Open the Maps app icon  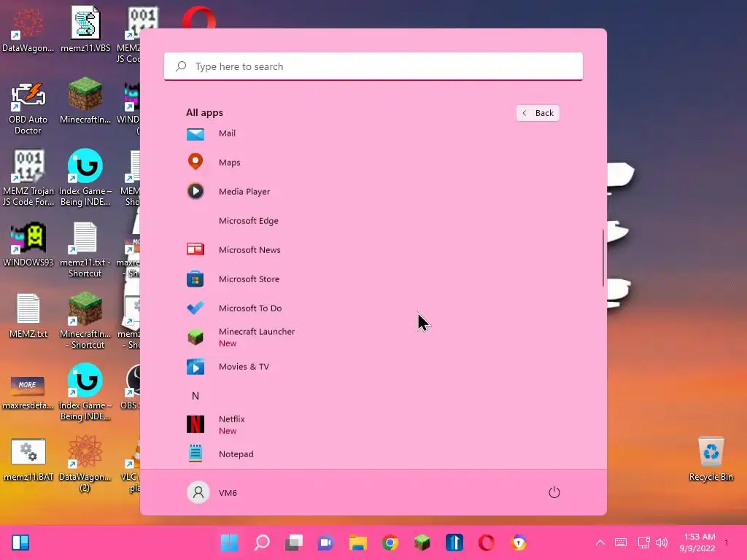(x=196, y=162)
